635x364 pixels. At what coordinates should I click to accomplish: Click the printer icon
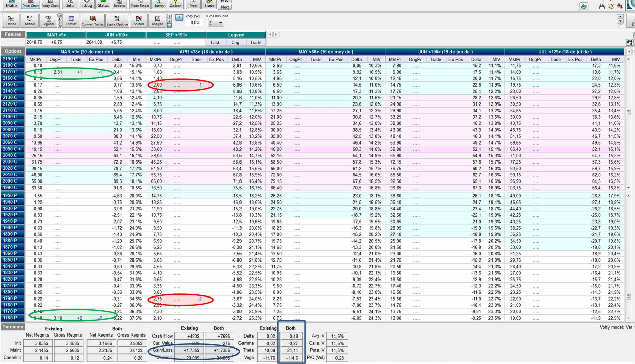(602, 6)
